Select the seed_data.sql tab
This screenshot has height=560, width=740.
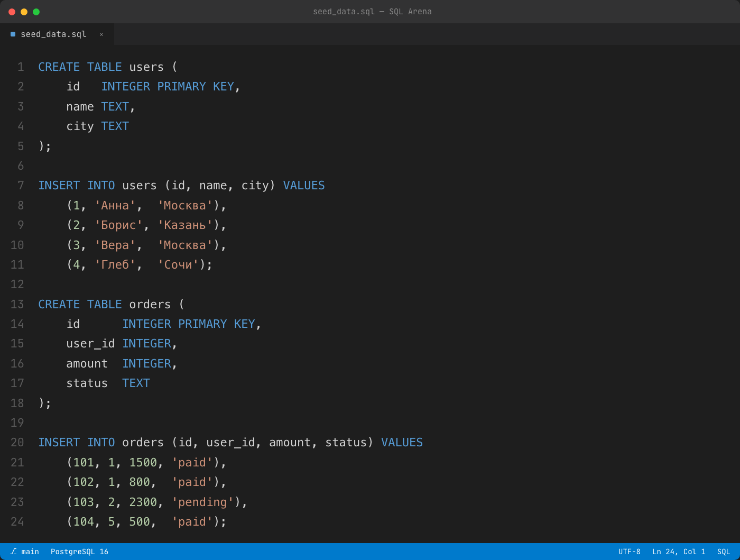click(x=57, y=34)
